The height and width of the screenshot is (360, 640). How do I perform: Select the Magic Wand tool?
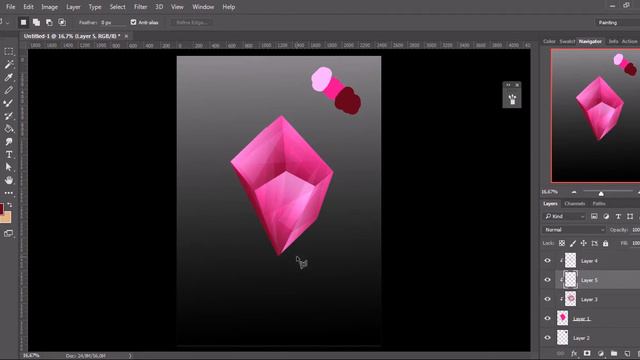tap(9, 64)
